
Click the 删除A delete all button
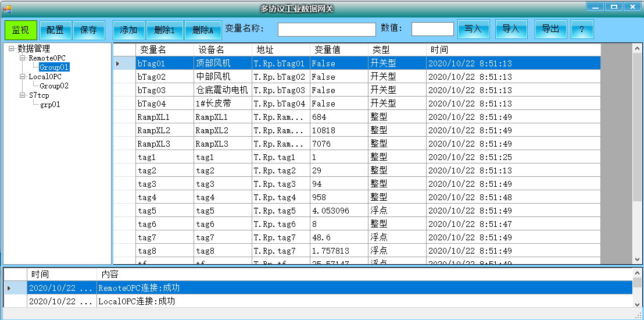(203, 30)
